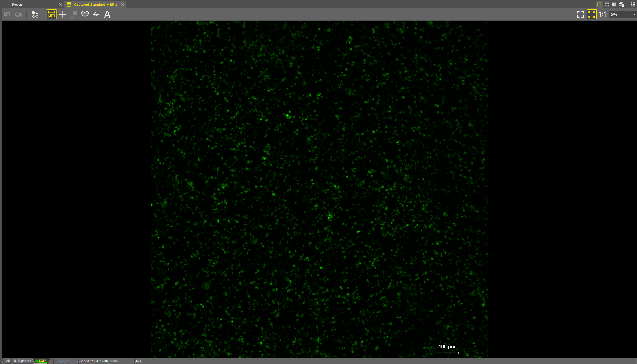Open the 59% zoom dropdown arrow
This screenshot has height=364, width=637.
[x=634, y=14]
